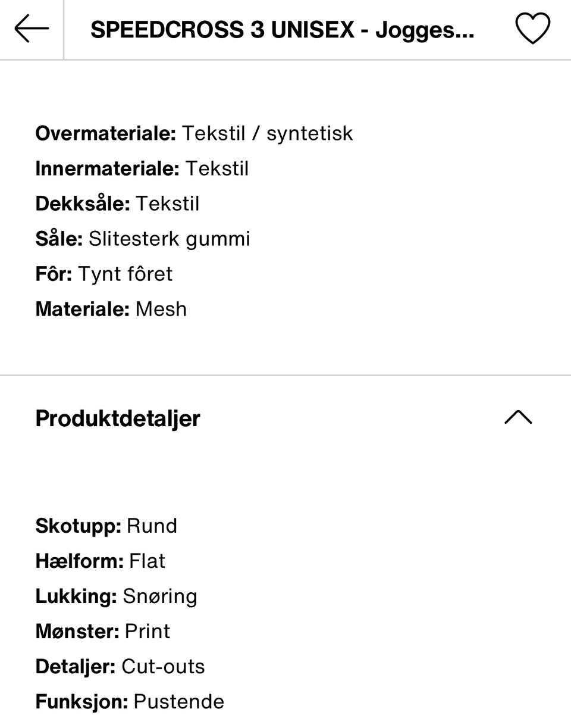Tap the Materiale Mesh line
This screenshot has height=728, width=571.
[111, 309]
